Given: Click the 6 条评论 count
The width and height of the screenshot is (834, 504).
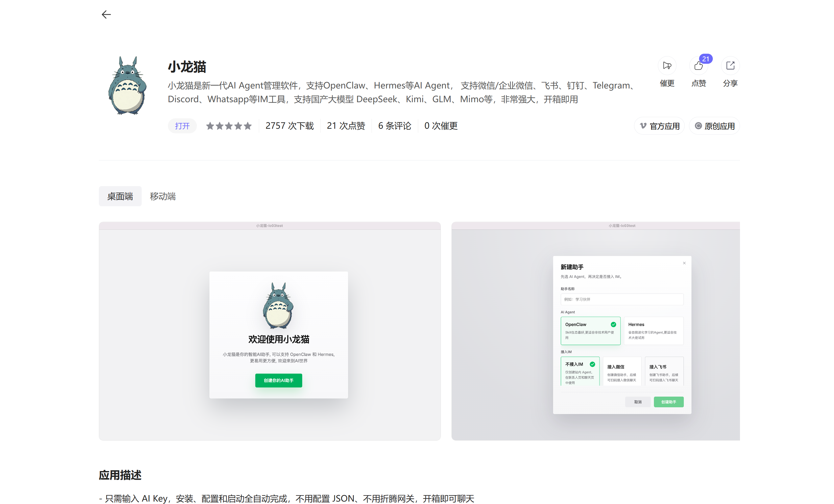Looking at the screenshot, I should point(395,126).
